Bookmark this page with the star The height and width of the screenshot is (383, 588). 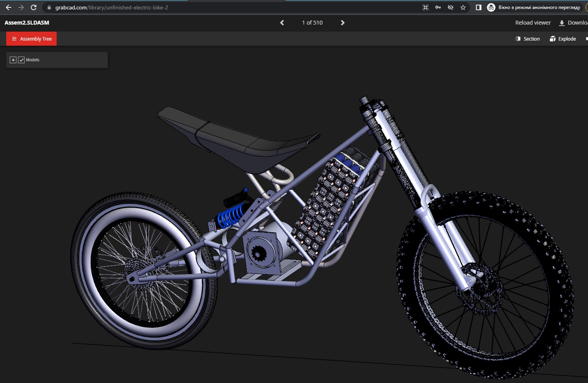(463, 7)
